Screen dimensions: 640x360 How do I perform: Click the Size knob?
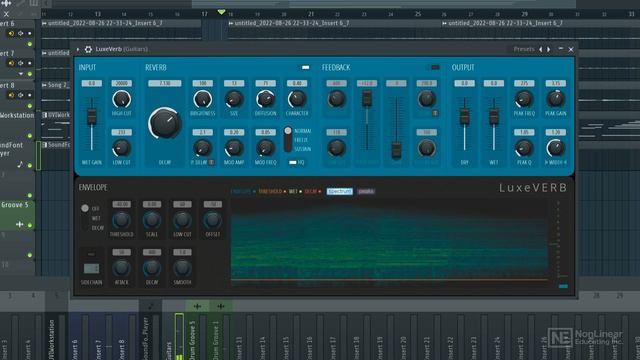(234, 99)
